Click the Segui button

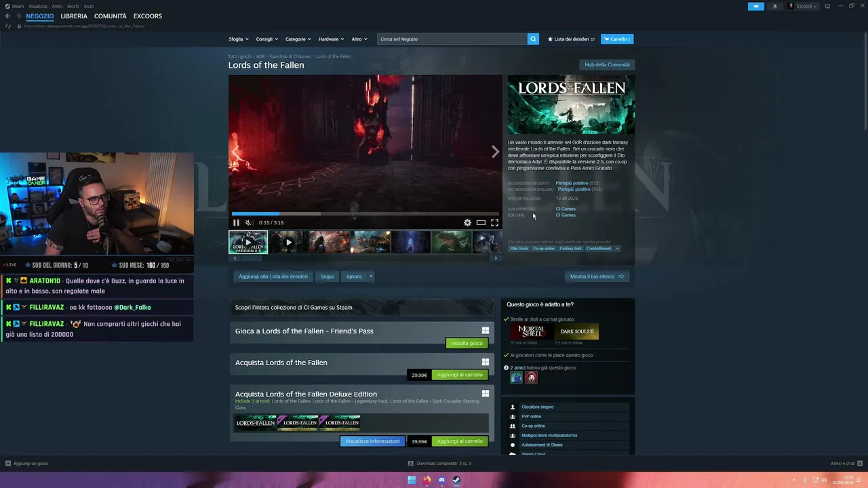click(327, 277)
